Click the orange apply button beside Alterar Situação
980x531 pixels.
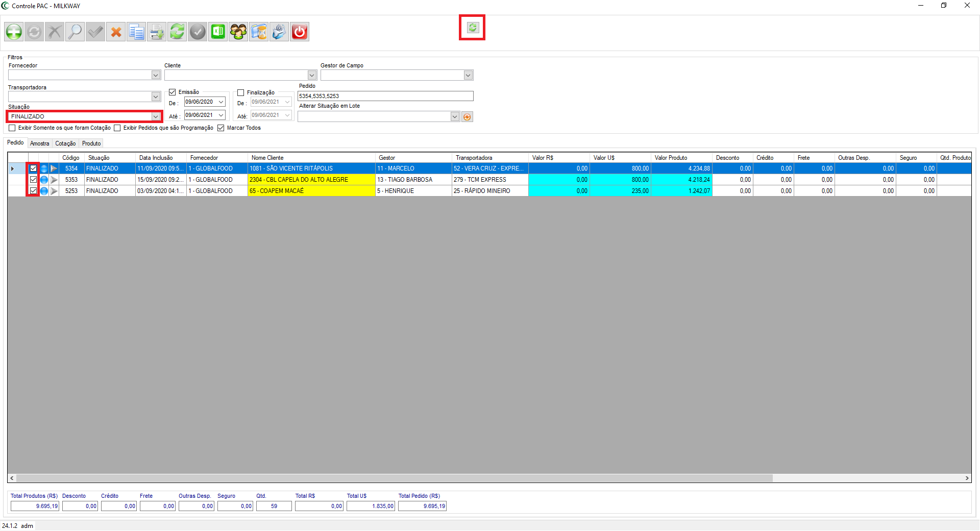(x=467, y=117)
